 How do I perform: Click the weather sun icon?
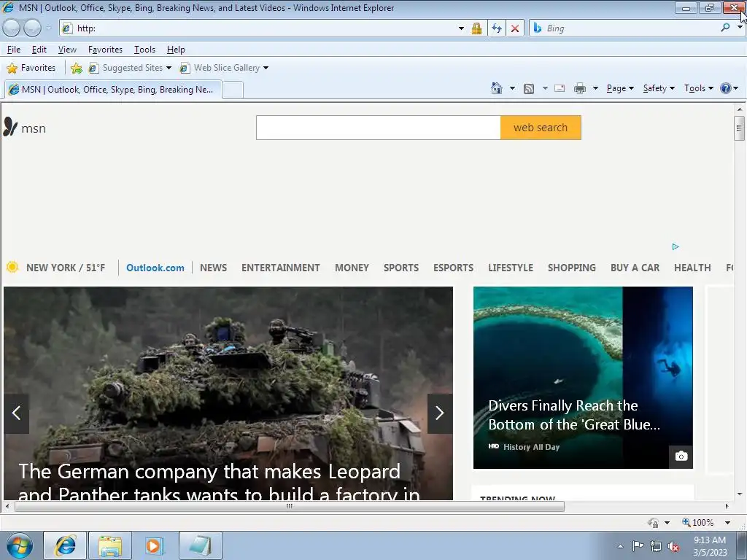(x=12, y=267)
